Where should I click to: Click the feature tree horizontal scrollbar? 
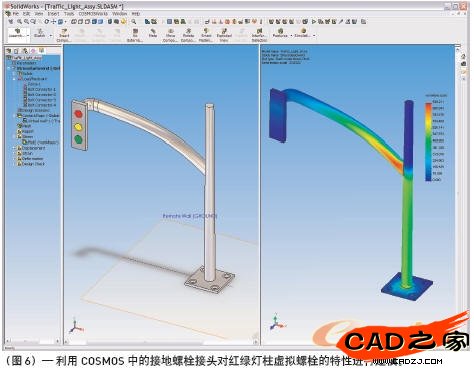(33, 341)
